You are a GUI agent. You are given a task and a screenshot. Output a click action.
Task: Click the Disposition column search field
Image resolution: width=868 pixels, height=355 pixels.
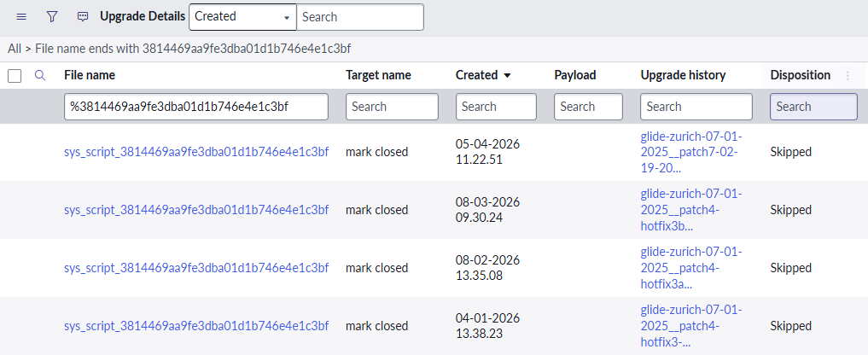tap(813, 107)
